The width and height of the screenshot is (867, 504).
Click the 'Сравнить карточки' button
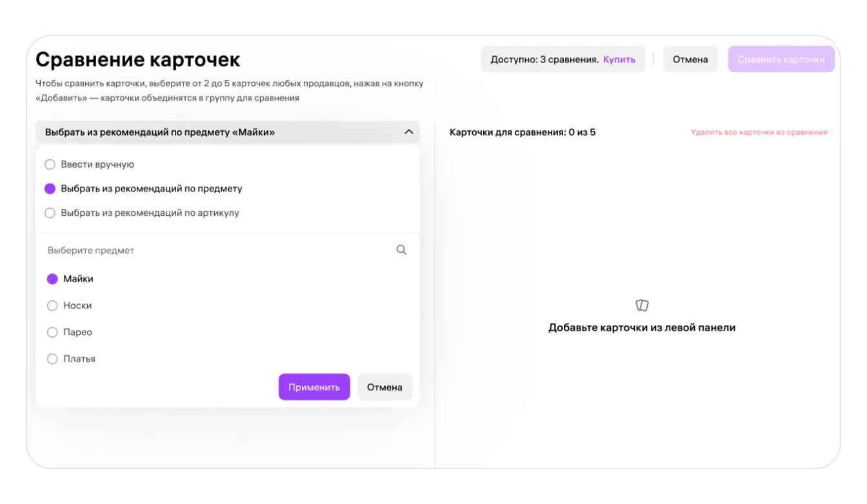(x=781, y=59)
